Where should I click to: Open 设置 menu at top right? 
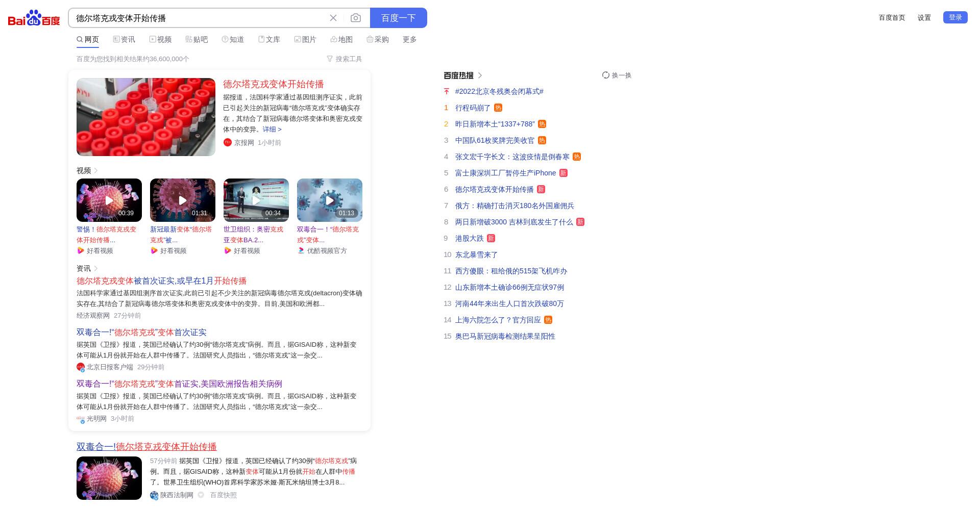pyautogui.click(x=924, y=18)
